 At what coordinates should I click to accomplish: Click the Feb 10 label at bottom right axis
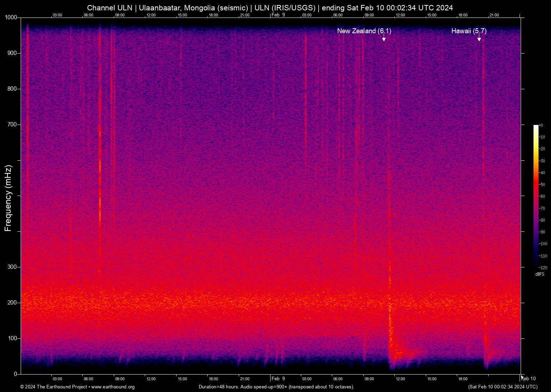(x=527, y=379)
